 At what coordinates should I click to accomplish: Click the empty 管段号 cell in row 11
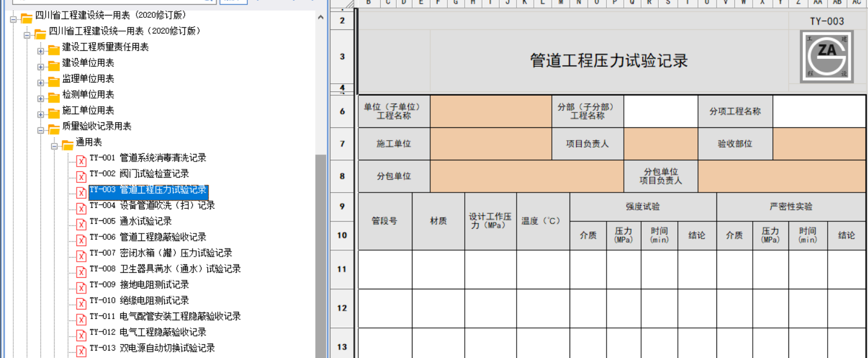click(x=385, y=269)
